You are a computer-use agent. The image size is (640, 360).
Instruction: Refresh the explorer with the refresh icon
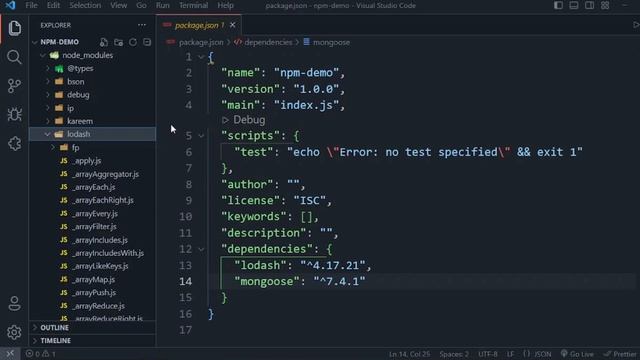133,42
